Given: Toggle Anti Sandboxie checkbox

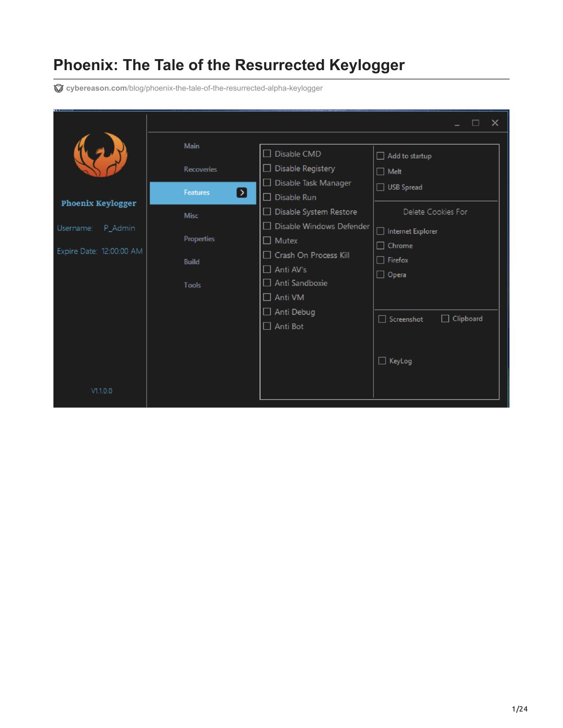Looking at the screenshot, I should coord(267,283).
